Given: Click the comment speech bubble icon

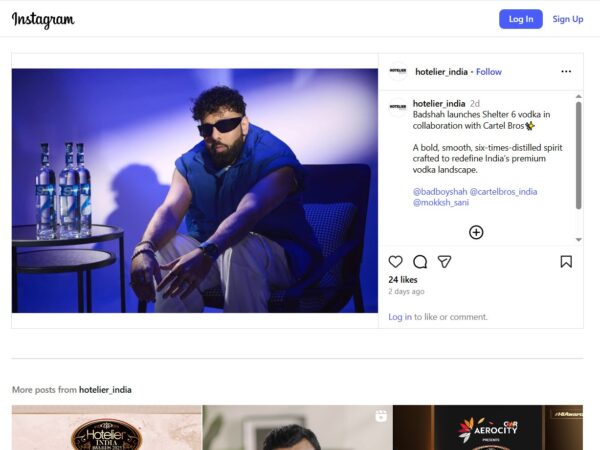Looking at the screenshot, I should [420, 262].
